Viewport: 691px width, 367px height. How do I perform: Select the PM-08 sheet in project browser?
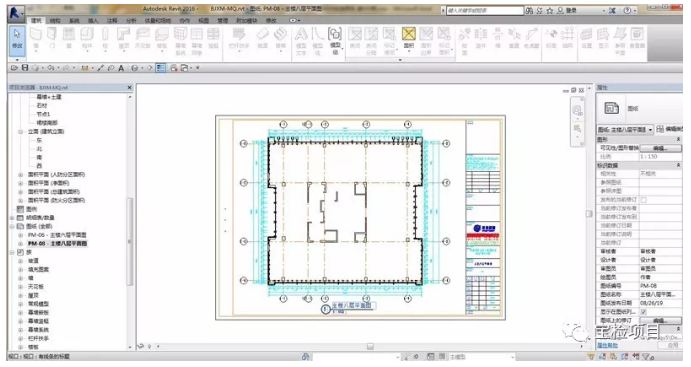57,243
